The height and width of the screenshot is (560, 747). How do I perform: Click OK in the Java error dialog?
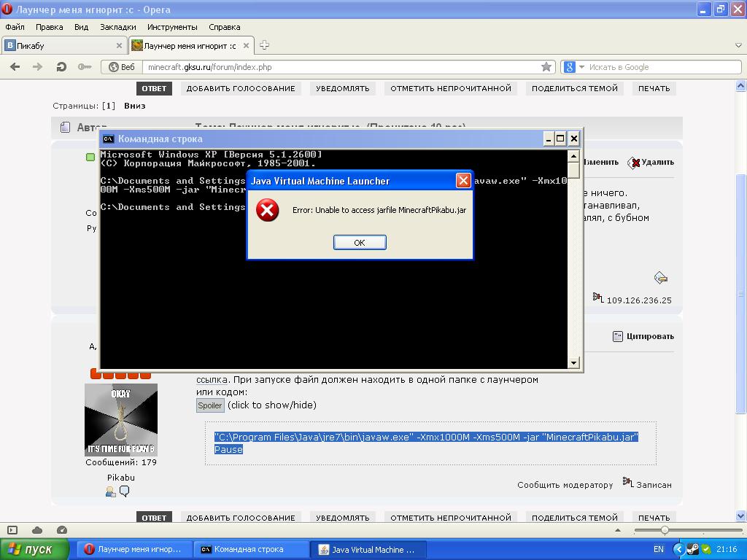click(360, 242)
